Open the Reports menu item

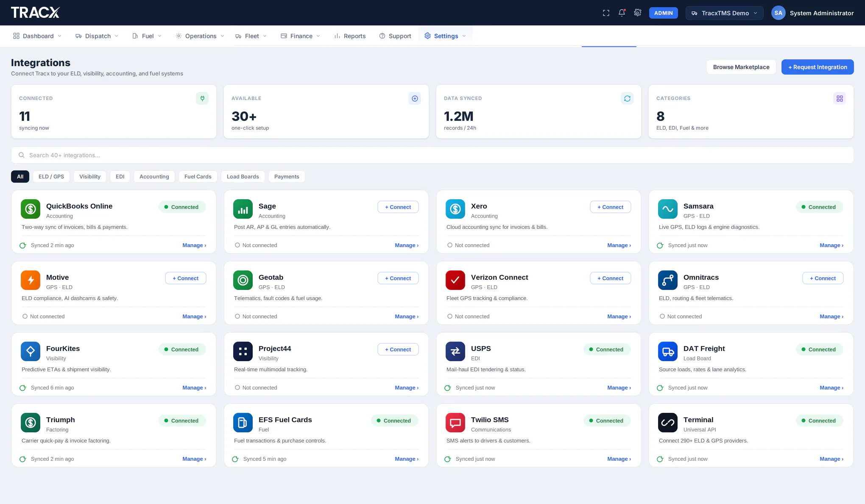350,36
